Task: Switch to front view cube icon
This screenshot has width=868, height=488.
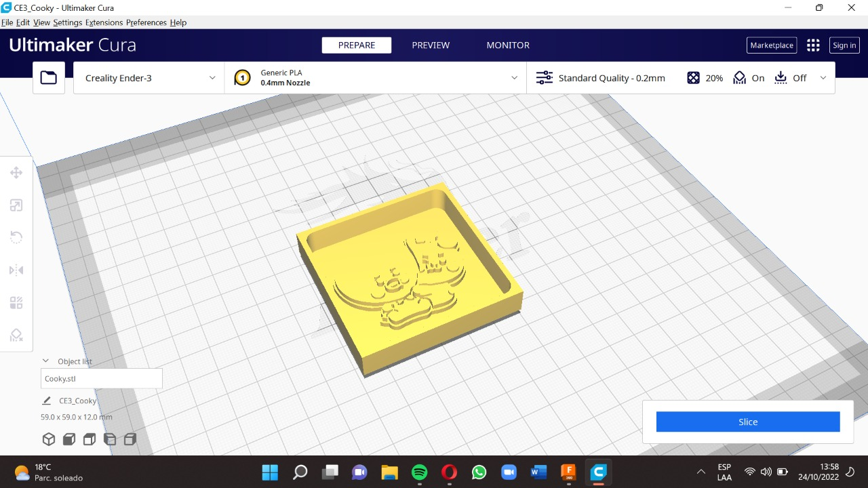Action: click(x=68, y=439)
